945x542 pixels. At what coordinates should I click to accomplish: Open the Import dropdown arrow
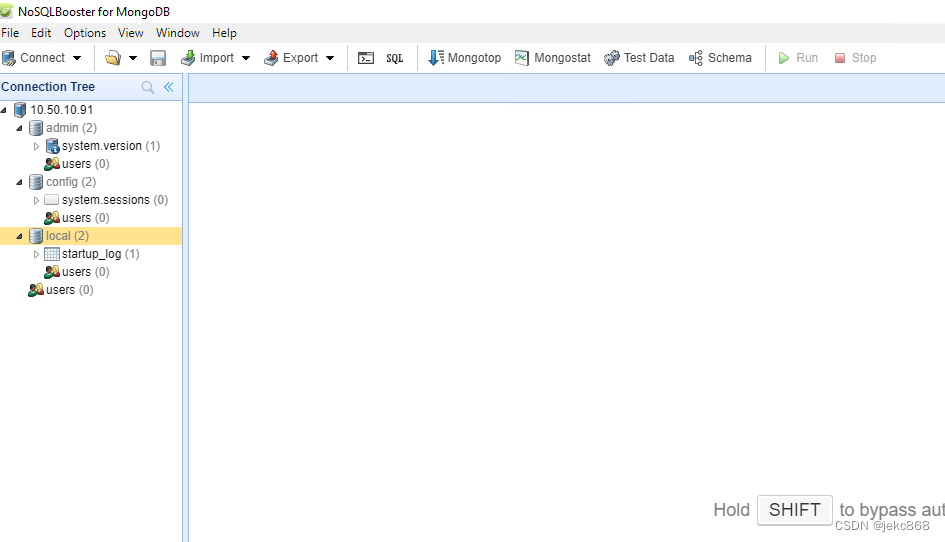tap(246, 58)
